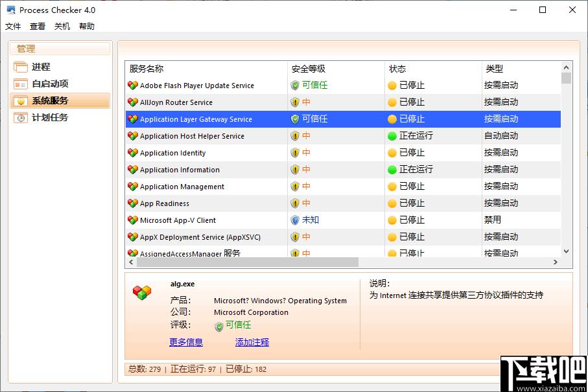Select the Microsoft App-V Client name
The height and width of the screenshot is (392, 588).
click(178, 220)
